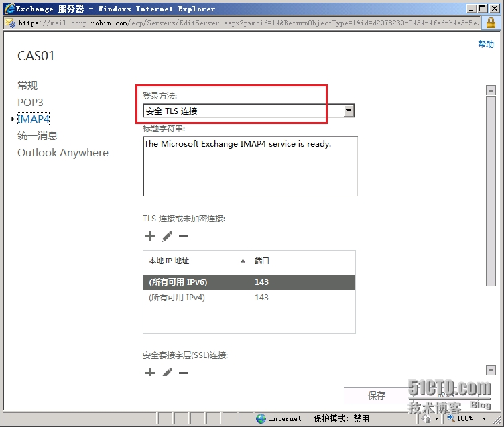Click into the 标题字符串 banner text area
Viewport: 504px width, 427px height.
[x=250, y=166]
